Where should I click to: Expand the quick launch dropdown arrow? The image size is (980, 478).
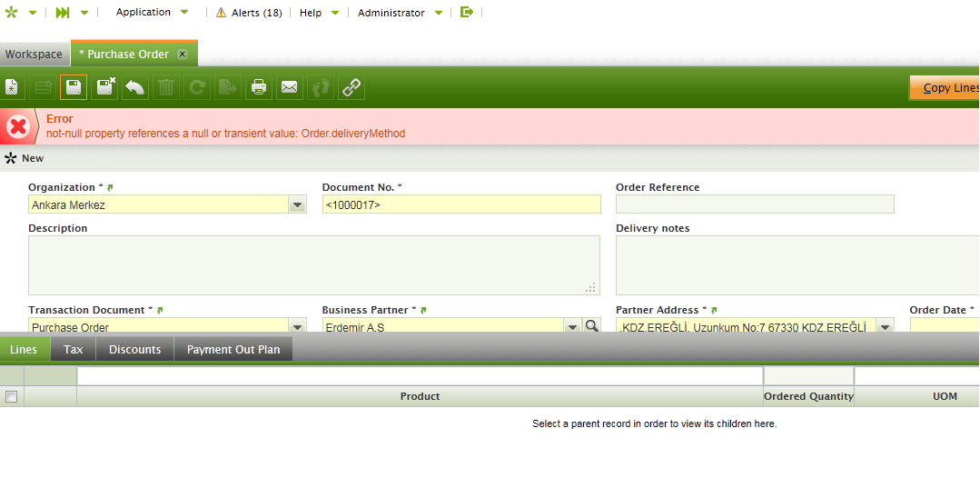(x=85, y=13)
